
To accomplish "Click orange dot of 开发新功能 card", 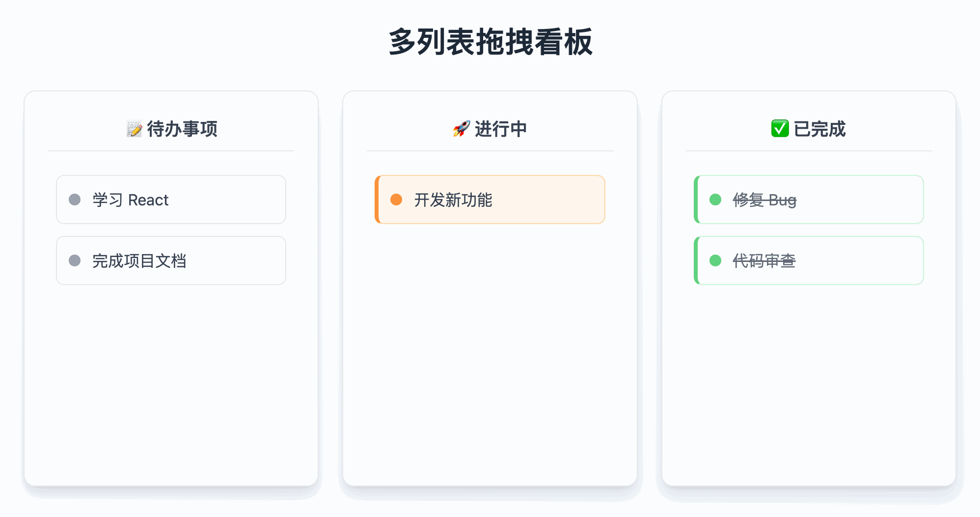I will point(396,200).
